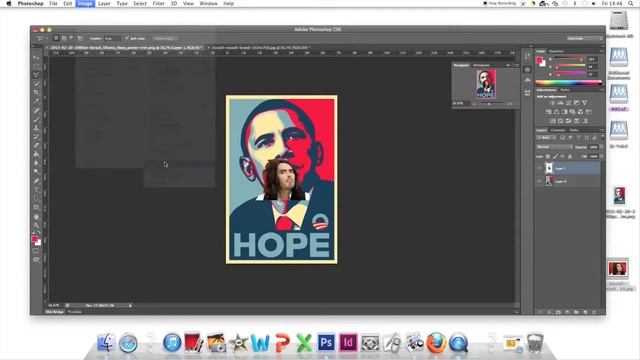Image resolution: width=640 pixels, height=360 pixels.
Task: Toggle Quick Mask mode
Action: coord(36,251)
